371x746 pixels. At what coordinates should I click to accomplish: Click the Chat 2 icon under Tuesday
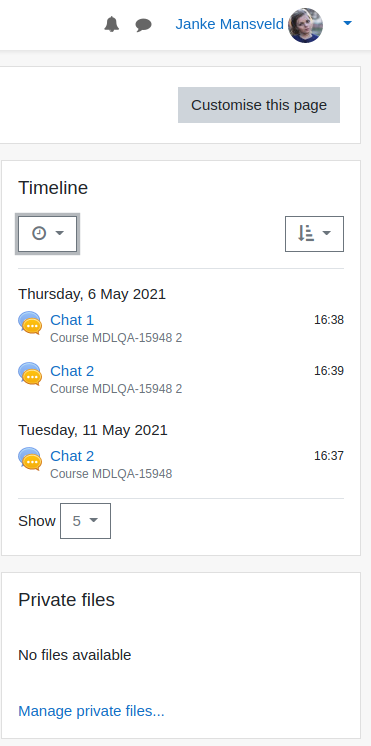coord(30,459)
